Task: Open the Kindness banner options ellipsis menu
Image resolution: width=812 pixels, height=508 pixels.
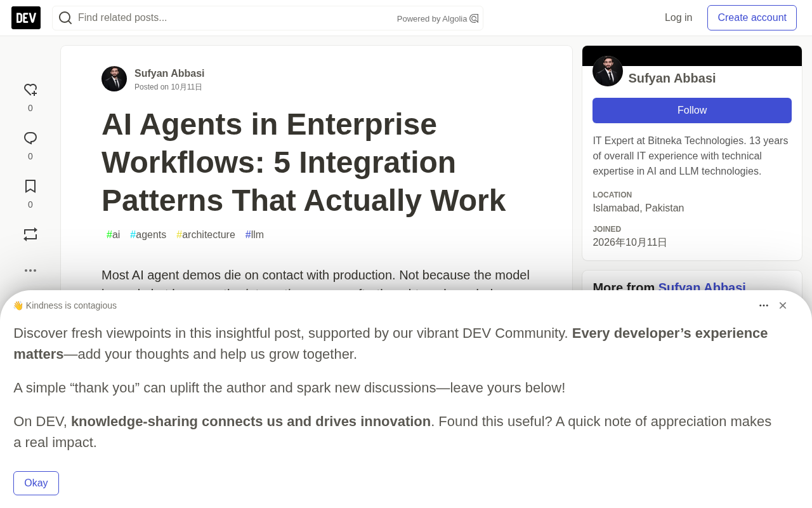Action: 764,305
